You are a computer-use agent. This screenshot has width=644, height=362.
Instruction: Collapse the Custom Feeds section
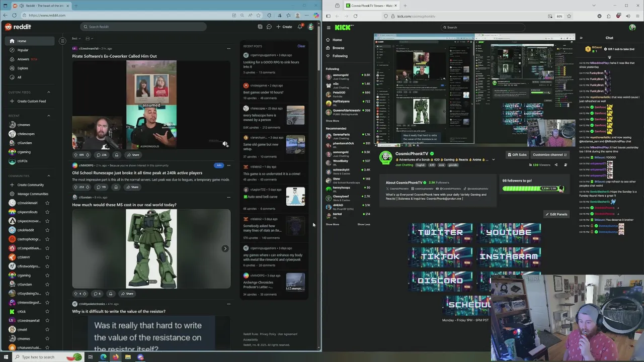(x=49, y=92)
